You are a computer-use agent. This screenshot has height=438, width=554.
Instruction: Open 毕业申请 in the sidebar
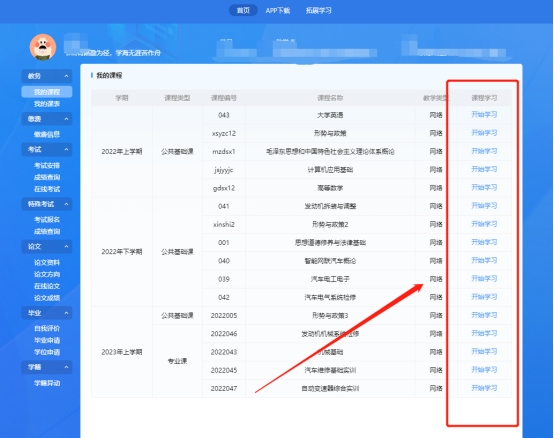[47, 340]
